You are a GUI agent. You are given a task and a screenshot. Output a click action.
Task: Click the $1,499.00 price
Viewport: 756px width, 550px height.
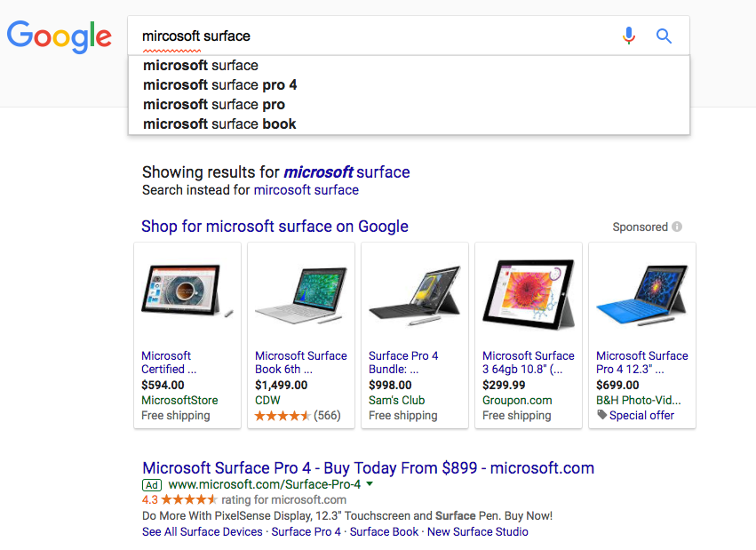tap(281, 385)
